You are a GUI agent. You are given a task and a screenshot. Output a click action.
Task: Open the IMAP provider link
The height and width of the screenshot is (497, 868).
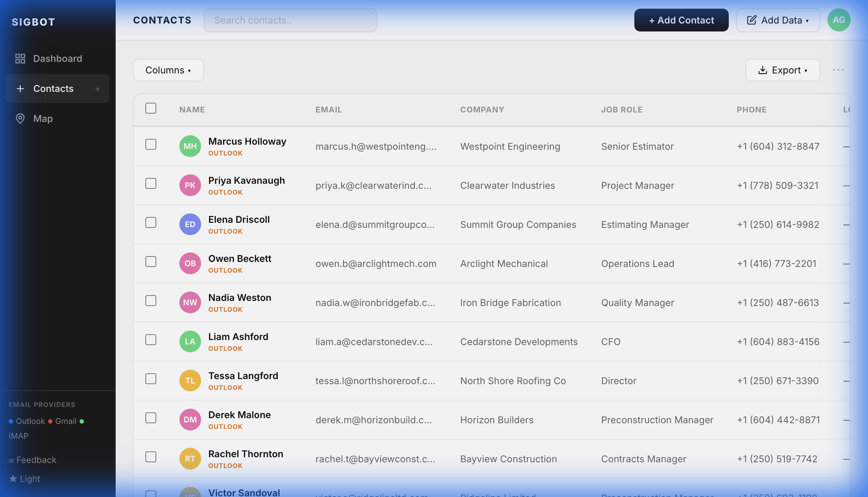(x=18, y=436)
